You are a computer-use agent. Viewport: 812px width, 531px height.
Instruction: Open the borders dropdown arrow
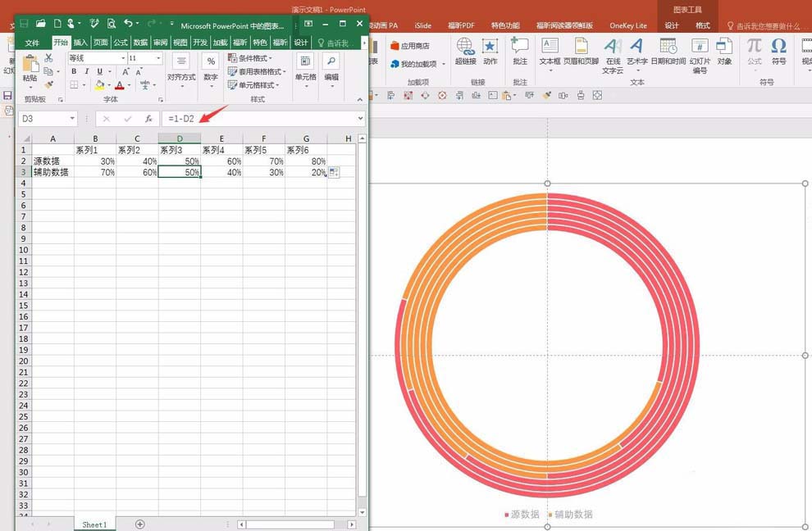(x=84, y=85)
